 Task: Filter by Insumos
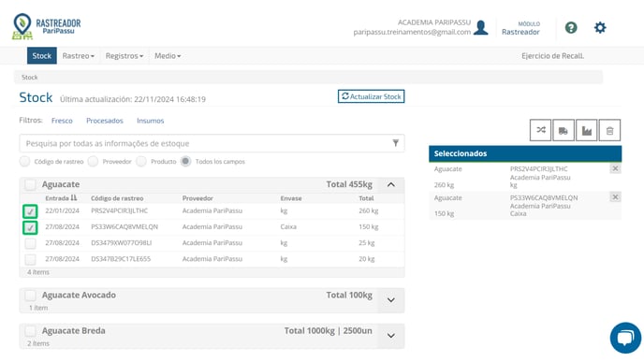151,121
